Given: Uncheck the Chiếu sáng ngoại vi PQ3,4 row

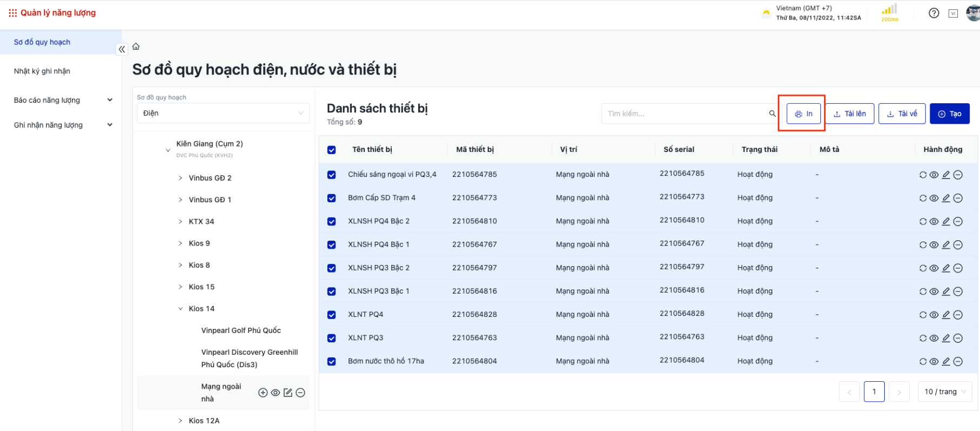Looking at the screenshot, I should click(332, 175).
